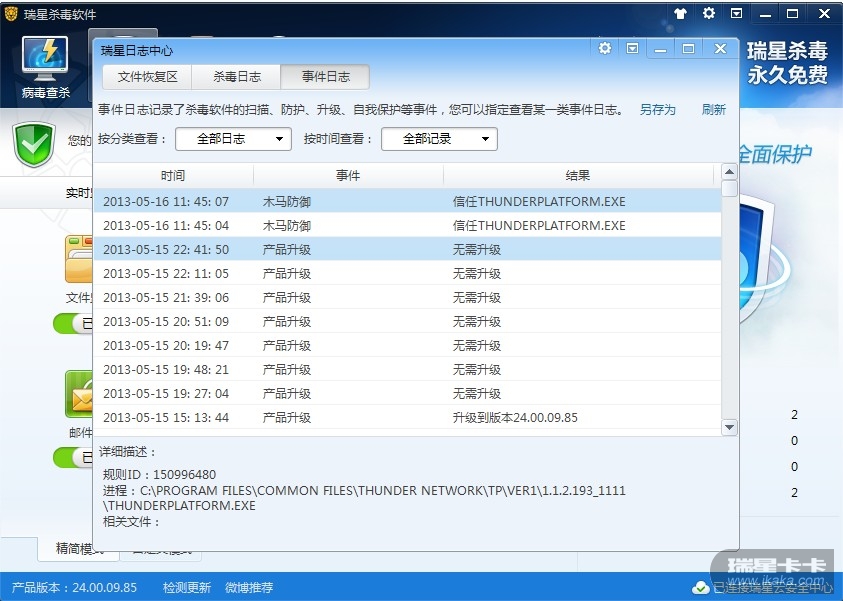Screen dimensions: 843x601
Task: Maximize the log center window
Action: [689, 49]
